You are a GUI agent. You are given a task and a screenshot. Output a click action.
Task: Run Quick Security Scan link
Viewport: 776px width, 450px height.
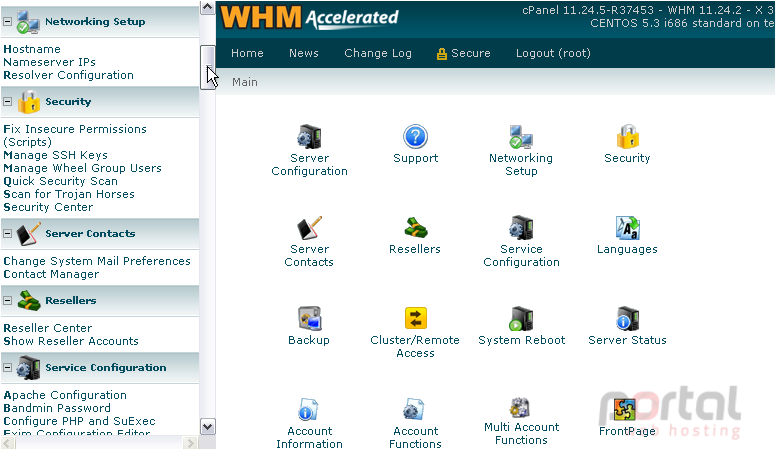(60, 181)
